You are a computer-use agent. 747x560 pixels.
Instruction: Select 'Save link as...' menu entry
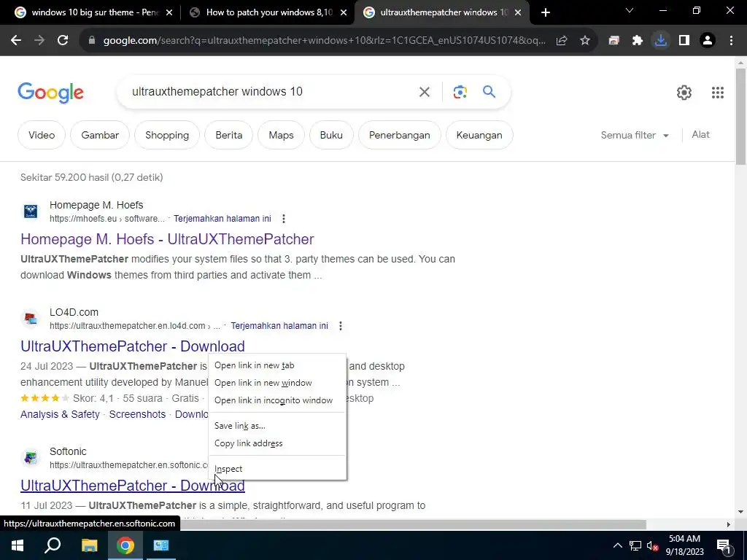pyautogui.click(x=277, y=426)
